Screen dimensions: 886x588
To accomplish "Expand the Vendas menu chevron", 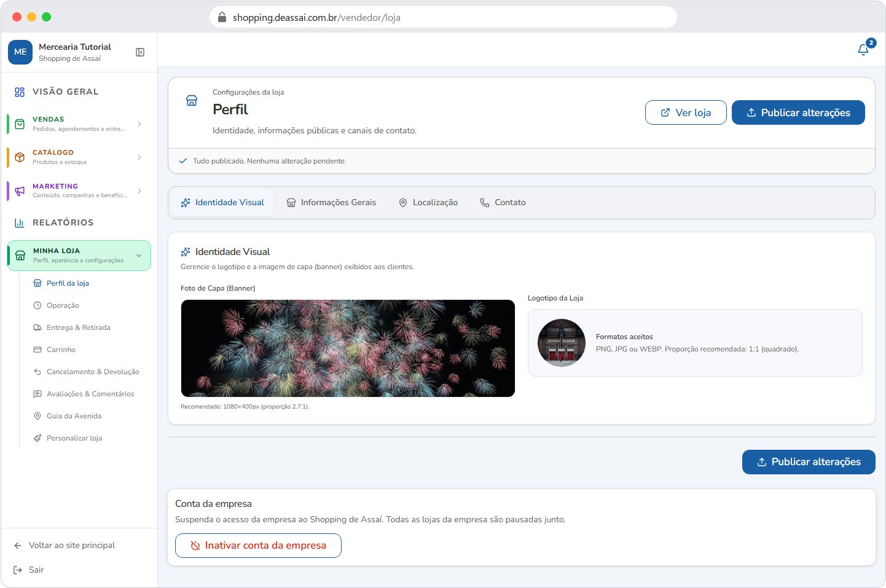I will coord(139,124).
